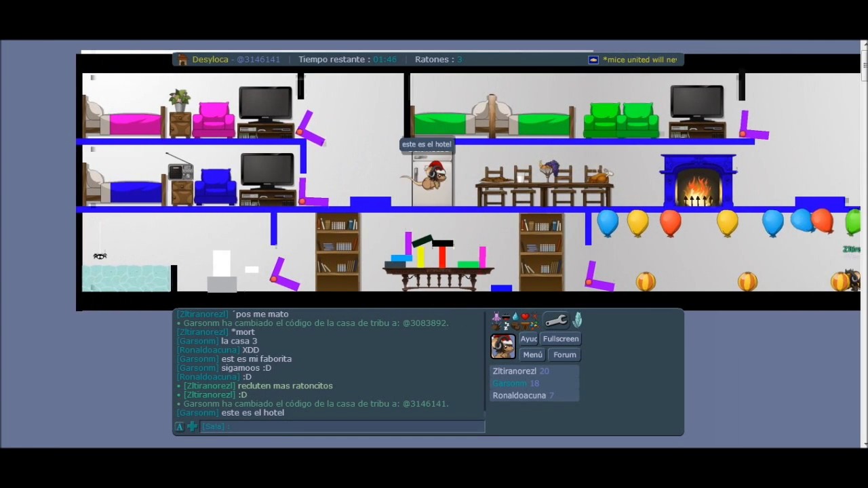Click chat line 'sigamoos :D'

pos(246,368)
